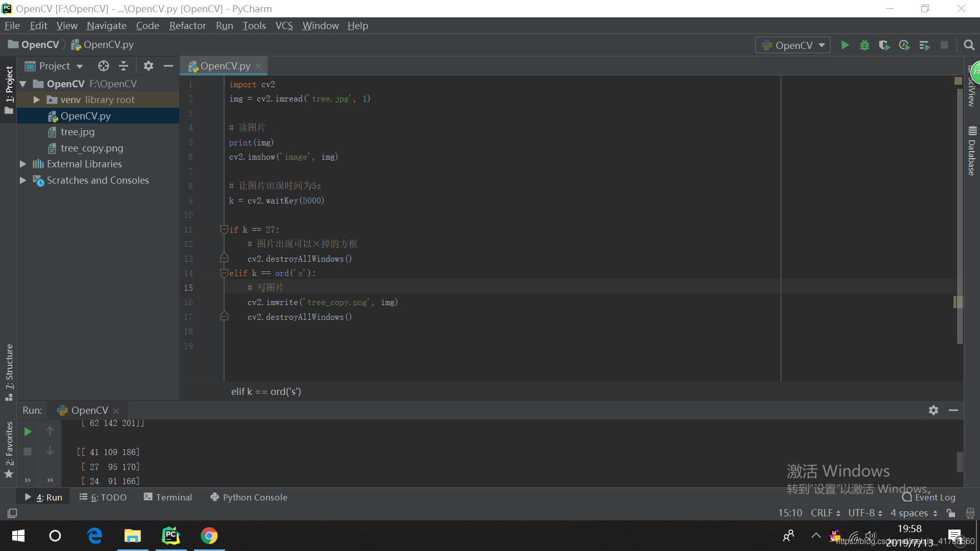Switch to Chrome on taskbar
The height and width of the screenshot is (551, 980).
(209, 536)
